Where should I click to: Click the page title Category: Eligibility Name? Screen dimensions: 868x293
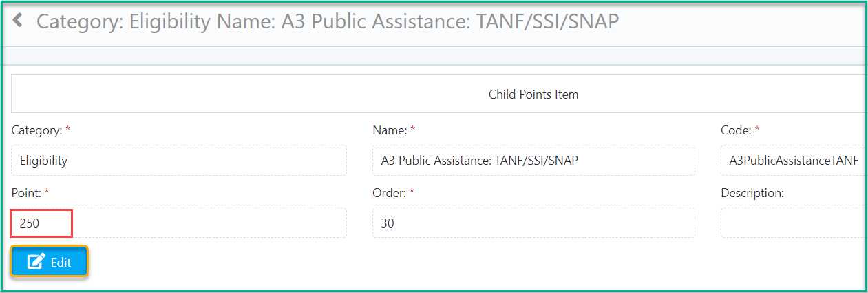328,21
